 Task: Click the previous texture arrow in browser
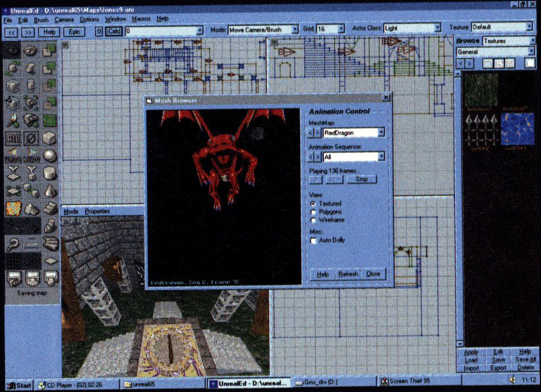pos(460,63)
